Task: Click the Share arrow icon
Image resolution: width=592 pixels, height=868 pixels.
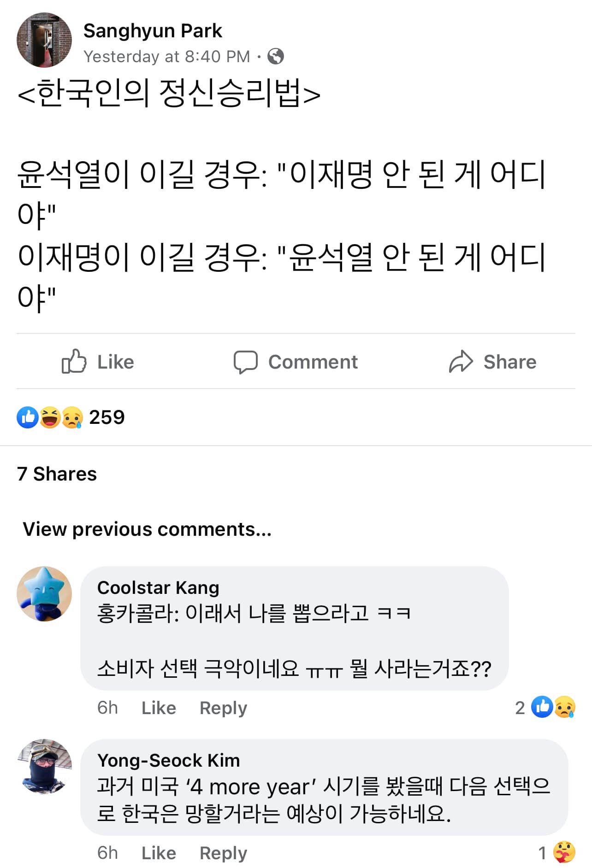Action: pos(461,362)
